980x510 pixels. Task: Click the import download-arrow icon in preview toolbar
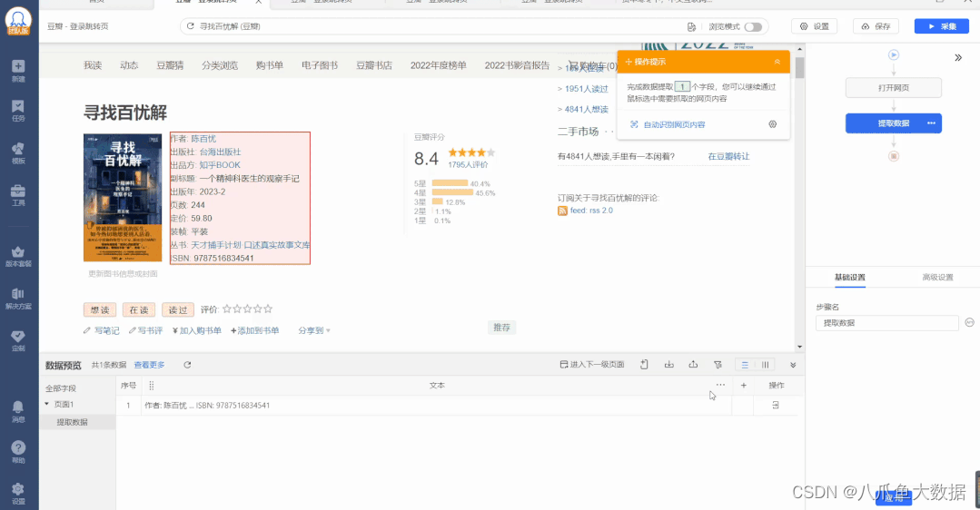click(668, 365)
